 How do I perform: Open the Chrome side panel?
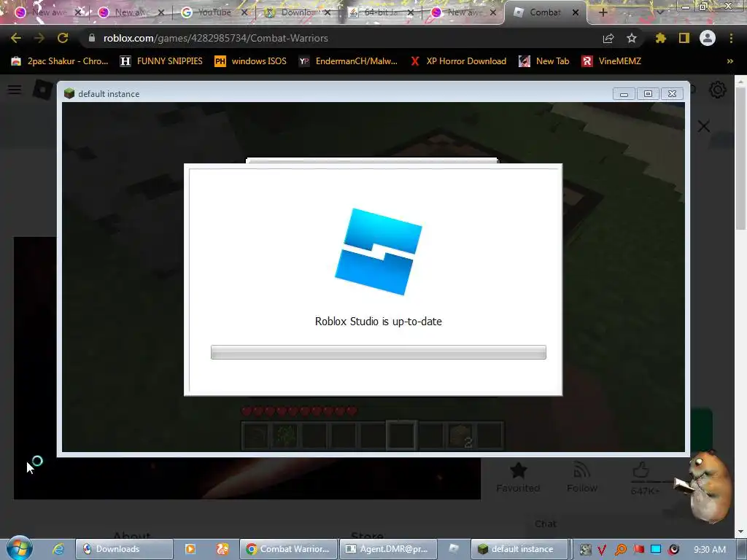(x=684, y=38)
